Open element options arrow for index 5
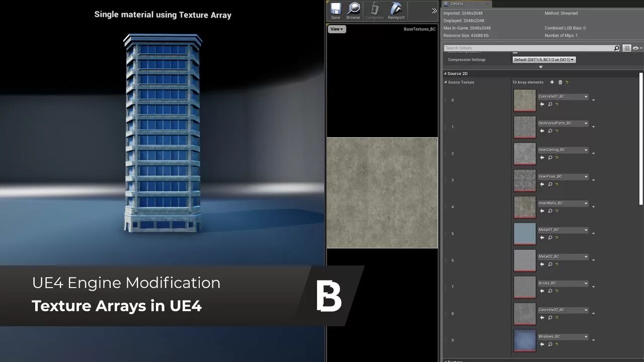Image resolution: width=644 pixels, height=362 pixels. click(593, 233)
